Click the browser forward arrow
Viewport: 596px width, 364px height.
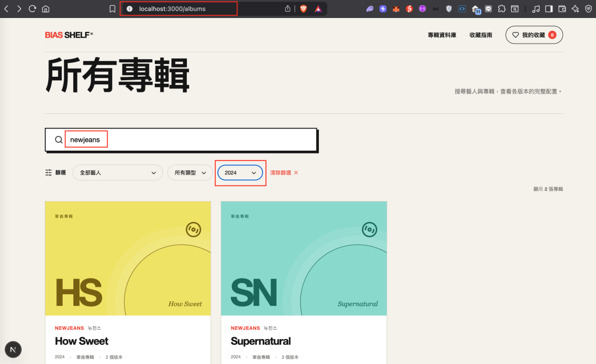tap(19, 9)
